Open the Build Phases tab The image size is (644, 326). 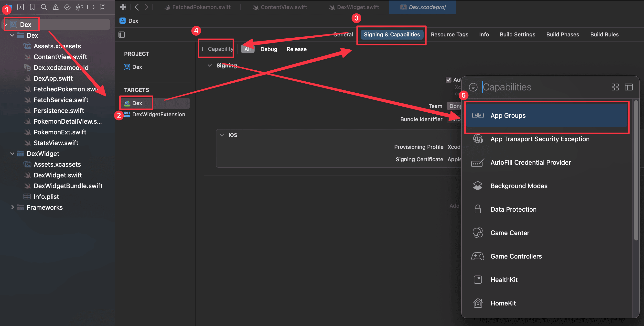tap(562, 34)
